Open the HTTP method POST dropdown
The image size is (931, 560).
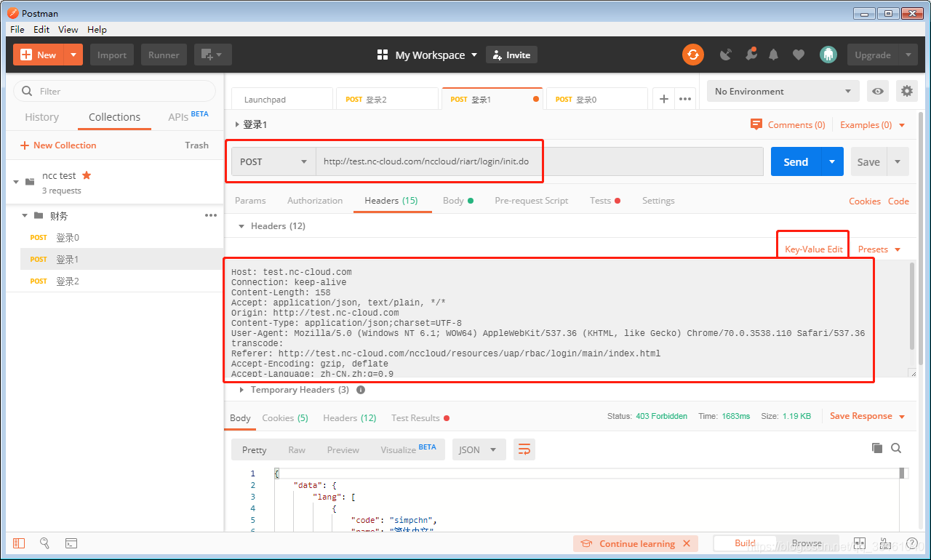273,161
